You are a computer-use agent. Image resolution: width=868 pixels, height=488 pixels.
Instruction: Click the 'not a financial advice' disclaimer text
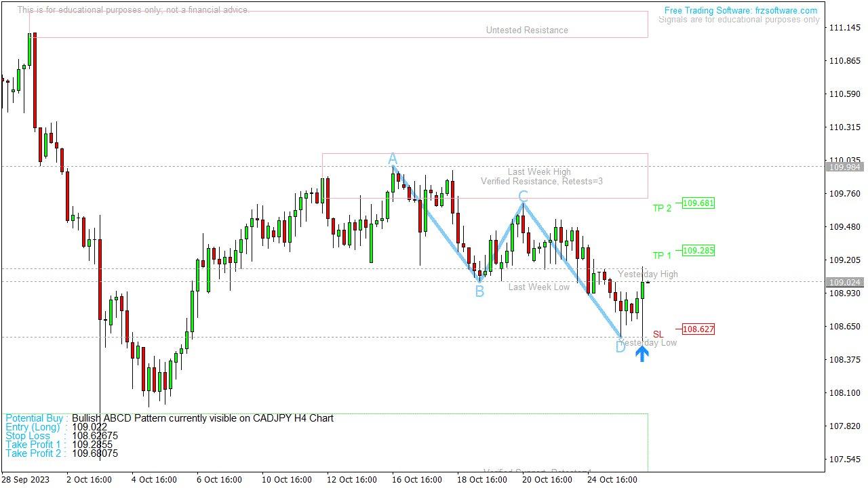(207, 10)
